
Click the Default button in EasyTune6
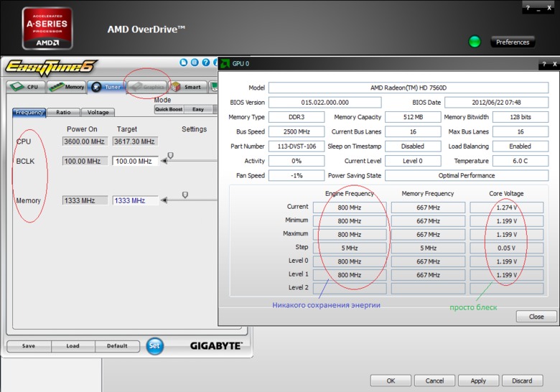(x=117, y=346)
